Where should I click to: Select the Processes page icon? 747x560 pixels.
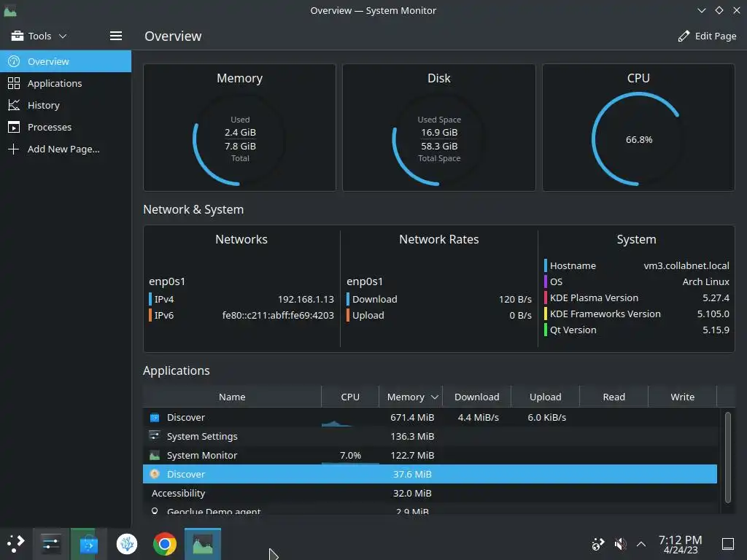[14, 127]
